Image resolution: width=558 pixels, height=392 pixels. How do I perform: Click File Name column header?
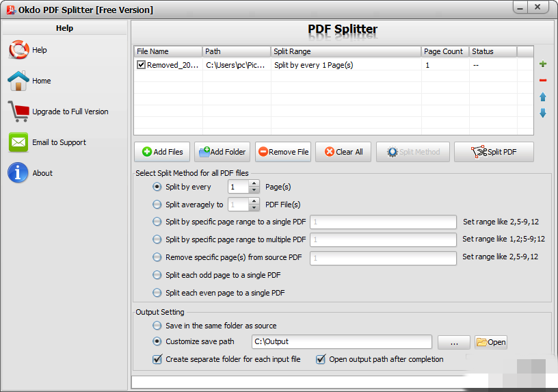click(168, 51)
